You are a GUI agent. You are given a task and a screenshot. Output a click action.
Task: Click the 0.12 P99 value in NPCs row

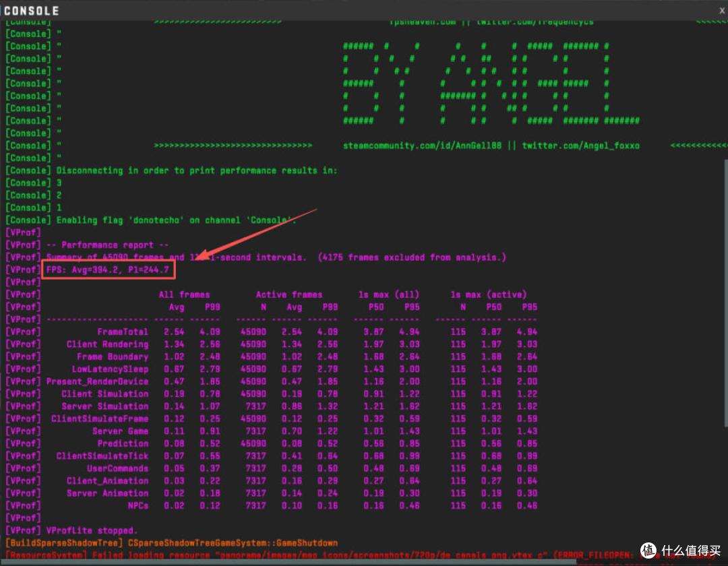tap(210, 505)
